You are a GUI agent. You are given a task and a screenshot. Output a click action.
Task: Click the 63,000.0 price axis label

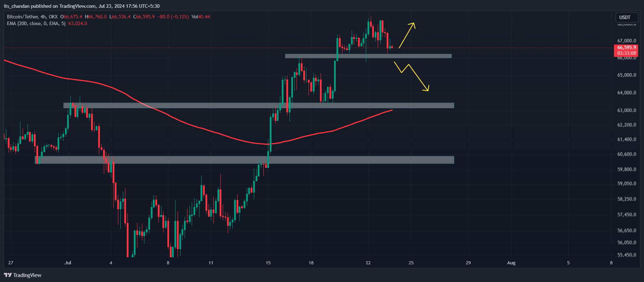[626, 110]
